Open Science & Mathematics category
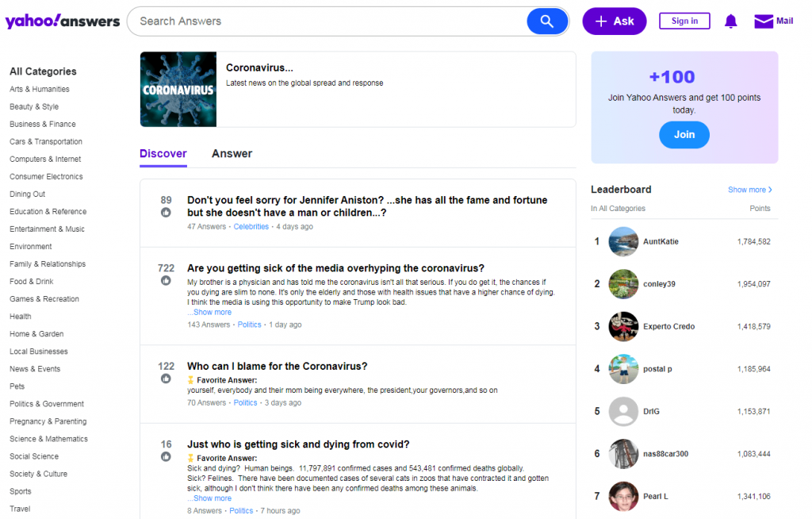 pyautogui.click(x=48, y=439)
